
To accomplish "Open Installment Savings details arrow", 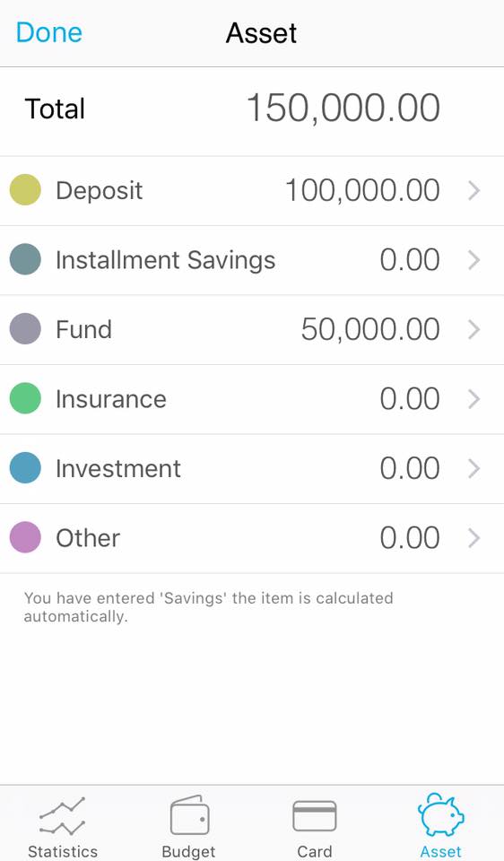I will (x=474, y=260).
